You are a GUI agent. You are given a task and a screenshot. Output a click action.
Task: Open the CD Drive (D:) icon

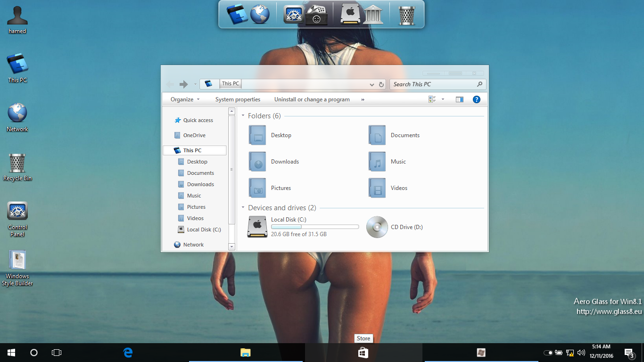click(377, 227)
